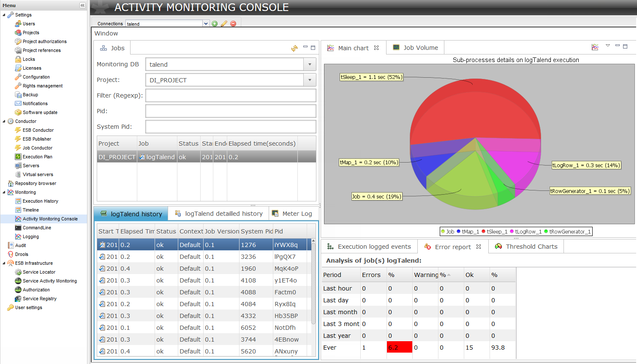The height and width of the screenshot is (364, 637).
Task: Open Execution History under Monitoring
Action: [x=40, y=201]
